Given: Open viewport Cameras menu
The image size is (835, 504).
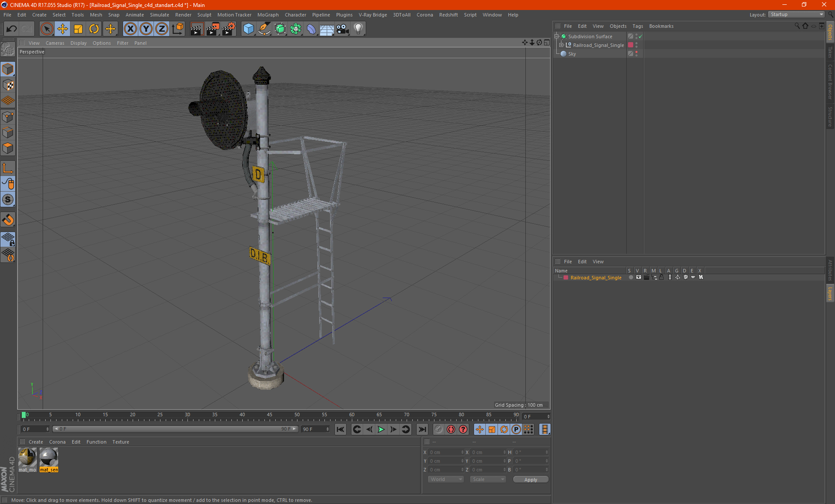Looking at the screenshot, I should (x=55, y=43).
